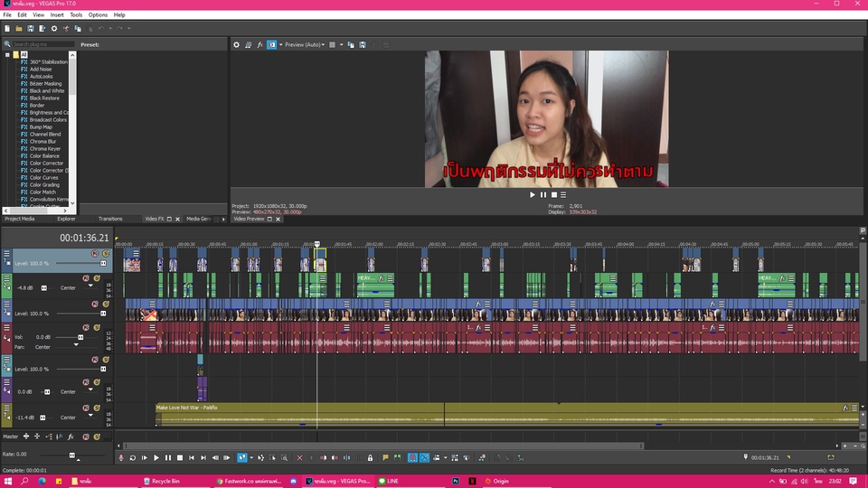
Task: Go to Start in transport bar
Action: coord(192,457)
